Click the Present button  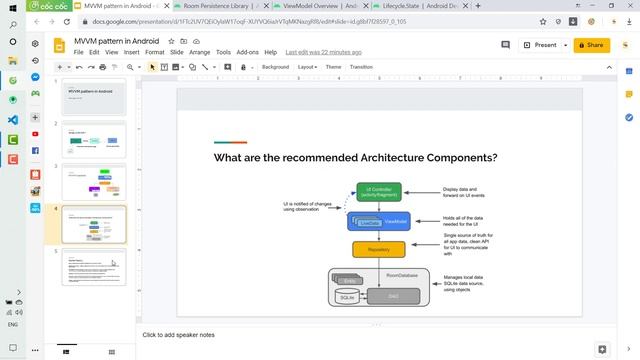pos(540,45)
